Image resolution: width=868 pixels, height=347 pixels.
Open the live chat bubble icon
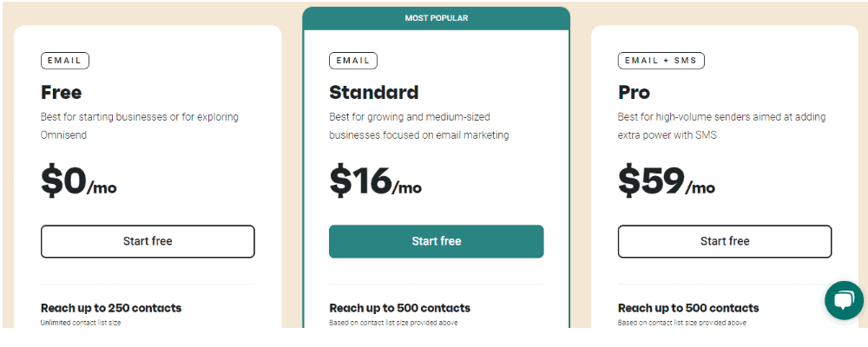coord(844,300)
